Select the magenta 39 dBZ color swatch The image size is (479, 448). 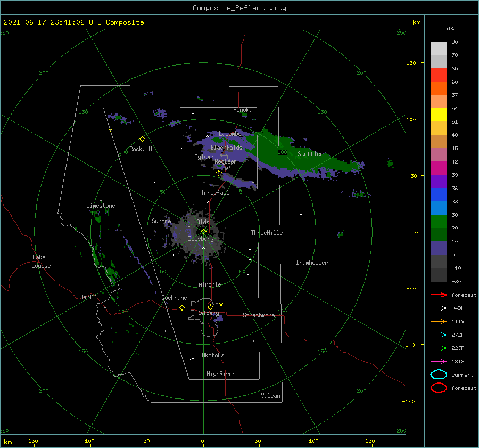click(x=439, y=168)
